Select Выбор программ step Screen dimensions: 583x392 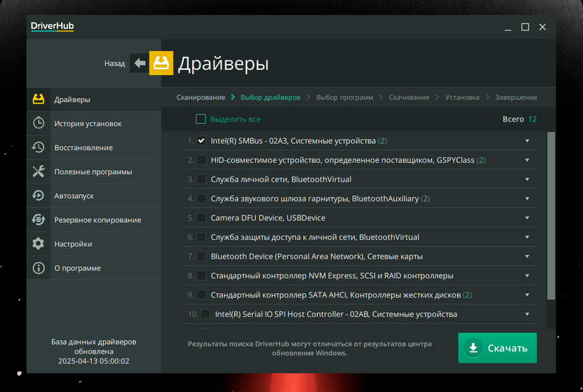(x=344, y=98)
